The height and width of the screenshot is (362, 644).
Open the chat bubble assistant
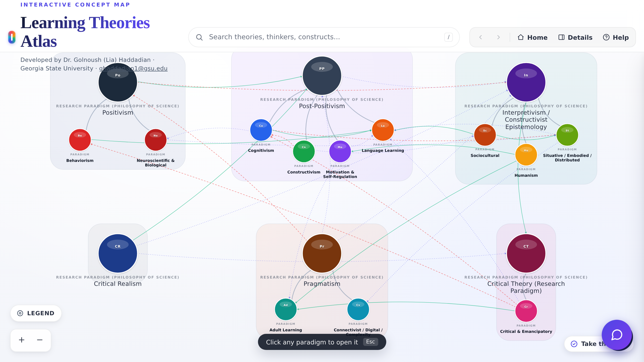[617, 335]
